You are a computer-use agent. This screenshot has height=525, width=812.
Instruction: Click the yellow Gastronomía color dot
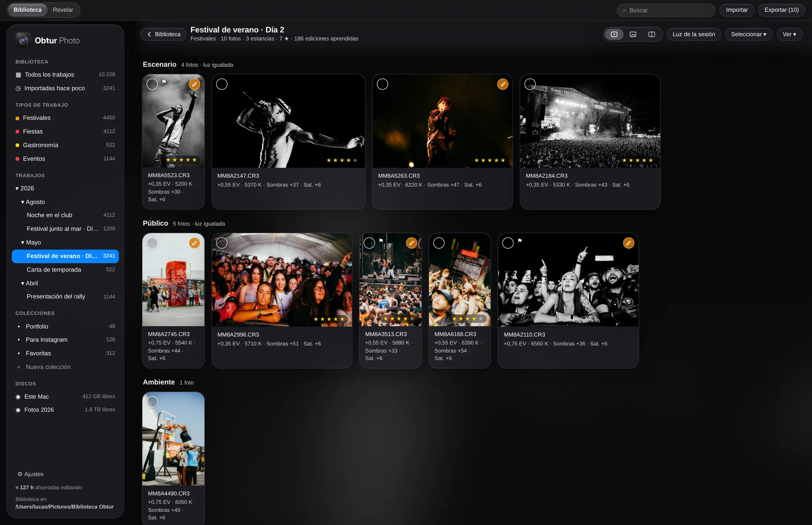point(17,145)
